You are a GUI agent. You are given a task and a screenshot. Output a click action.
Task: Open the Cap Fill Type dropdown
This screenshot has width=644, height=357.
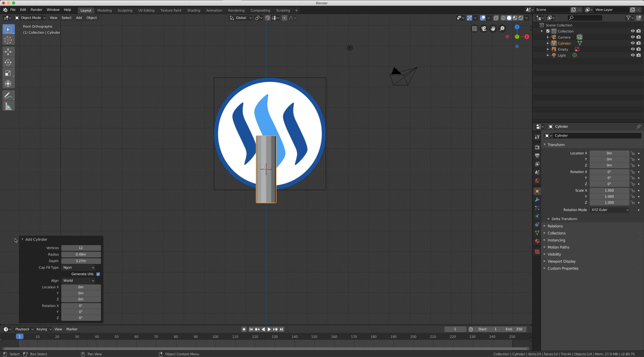78,267
